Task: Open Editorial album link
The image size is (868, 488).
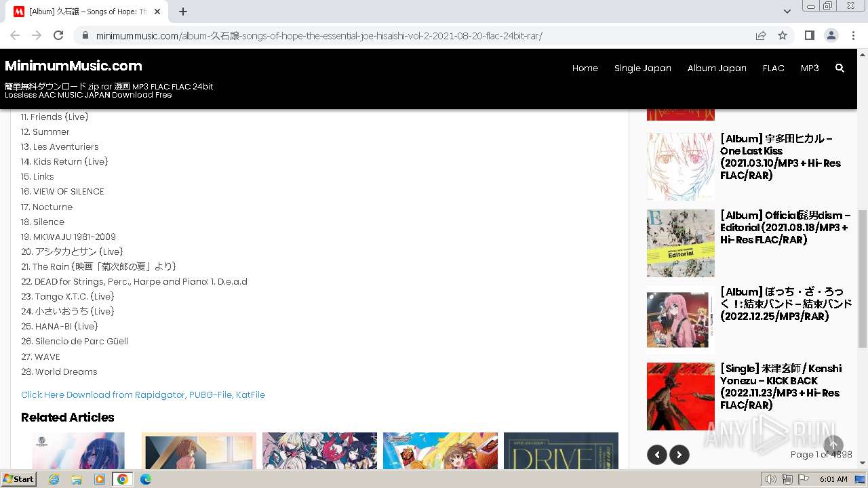Action: [785, 227]
